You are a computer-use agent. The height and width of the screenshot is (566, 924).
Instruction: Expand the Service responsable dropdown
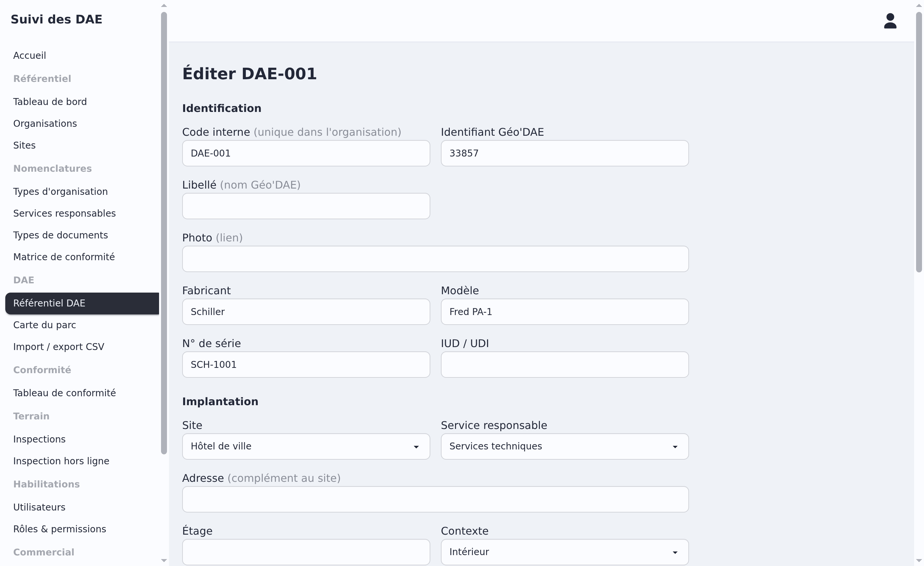565,446
